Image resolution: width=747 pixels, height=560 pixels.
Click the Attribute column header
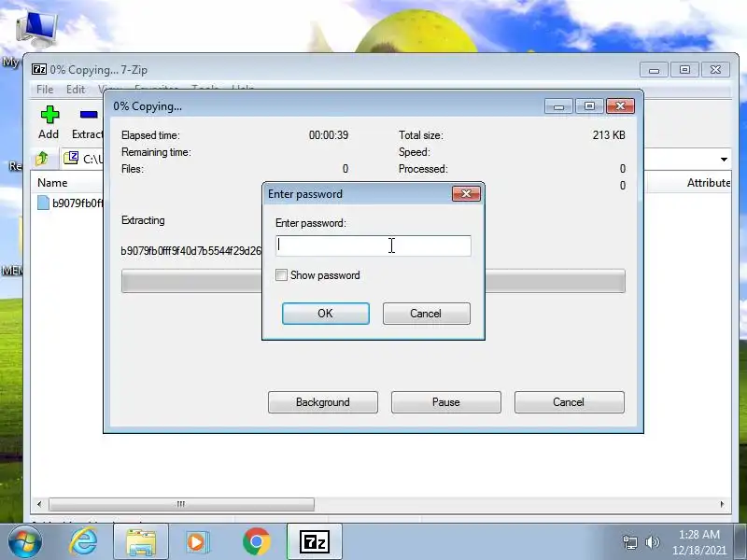[709, 183]
